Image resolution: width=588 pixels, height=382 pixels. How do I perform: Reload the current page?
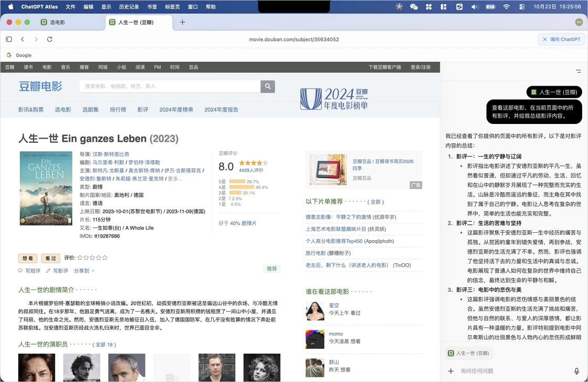pos(49,39)
